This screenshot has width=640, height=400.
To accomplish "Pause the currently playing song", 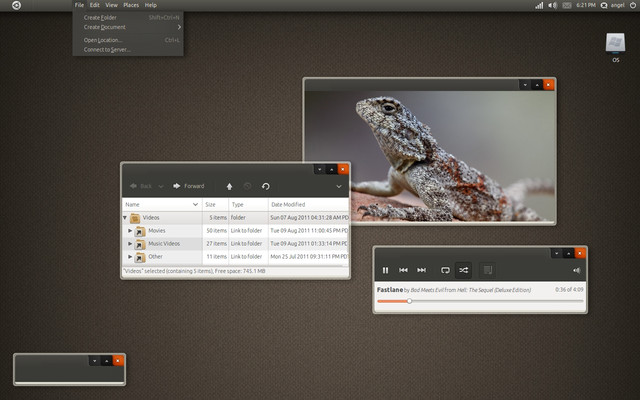I will 385,270.
